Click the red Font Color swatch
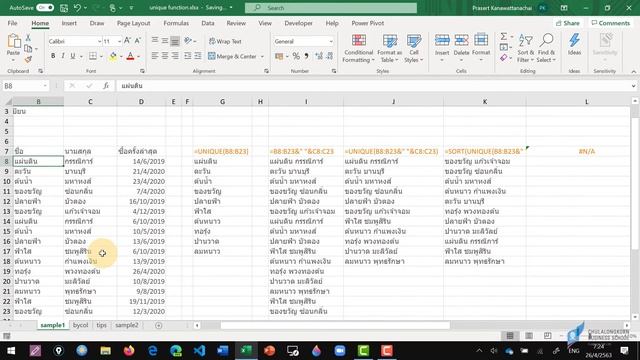This screenshot has width=640, height=360. 130,56
